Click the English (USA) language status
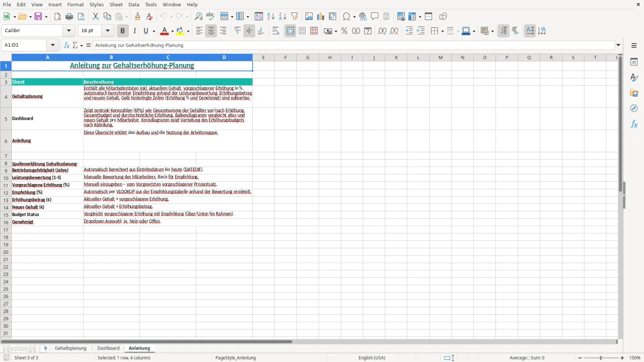 [x=372, y=358]
